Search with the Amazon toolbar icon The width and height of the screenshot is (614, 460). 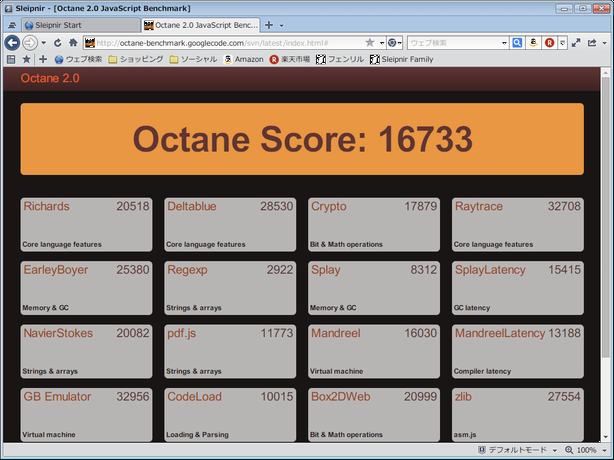click(x=533, y=43)
